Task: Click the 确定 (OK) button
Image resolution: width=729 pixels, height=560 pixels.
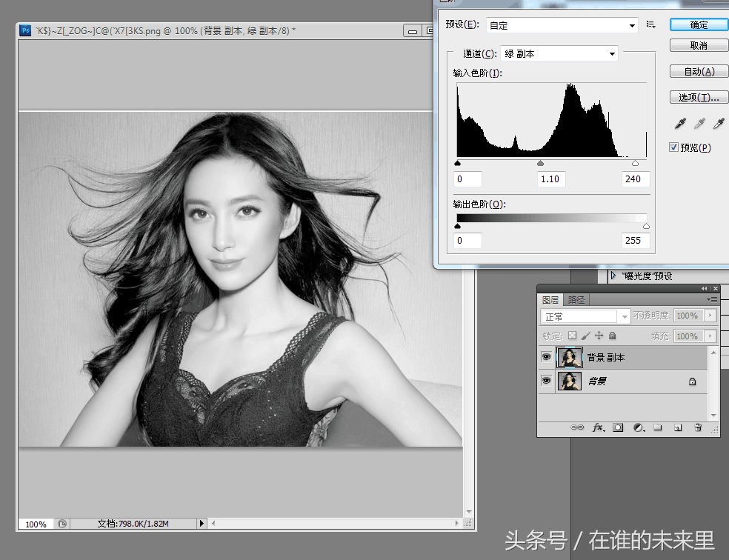Action: click(699, 24)
